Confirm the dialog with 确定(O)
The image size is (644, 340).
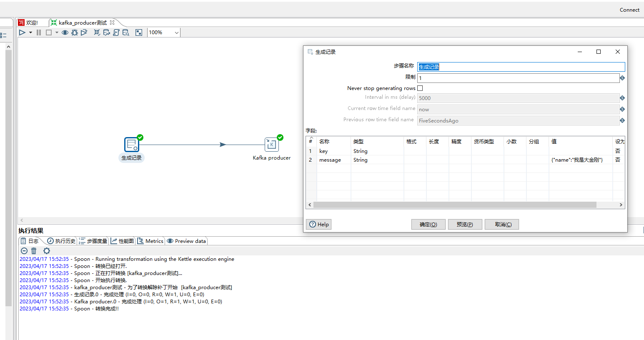tap(428, 224)
